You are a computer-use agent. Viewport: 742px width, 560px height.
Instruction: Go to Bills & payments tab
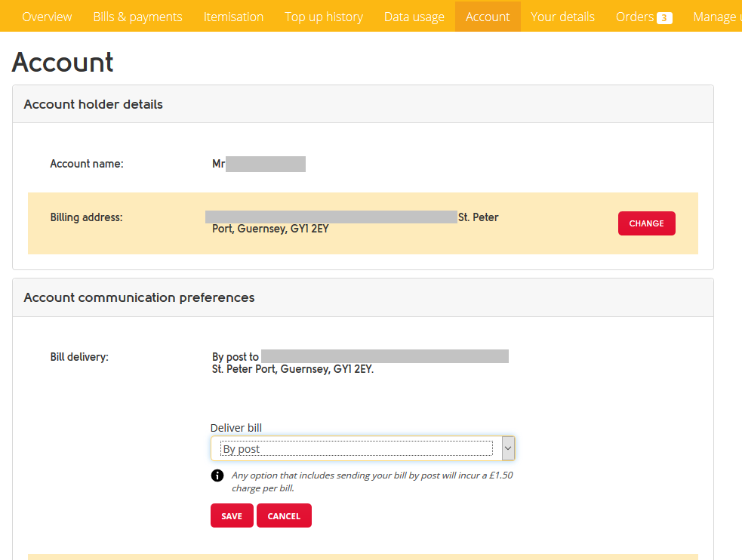point(137,17)
